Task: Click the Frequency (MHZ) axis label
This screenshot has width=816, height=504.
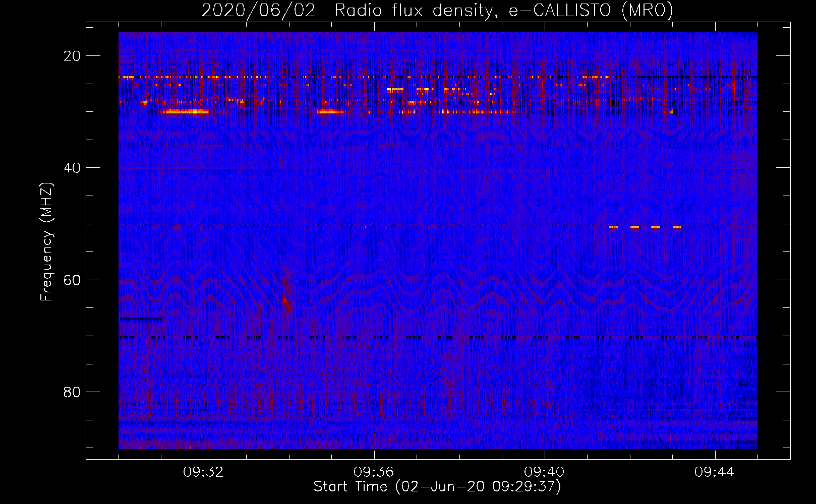Action: 46,242
